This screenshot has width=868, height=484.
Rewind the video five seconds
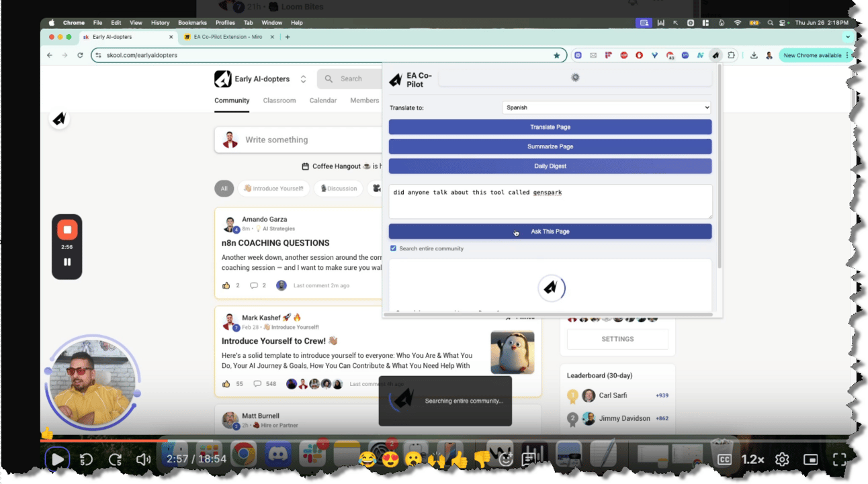point(86,460)
